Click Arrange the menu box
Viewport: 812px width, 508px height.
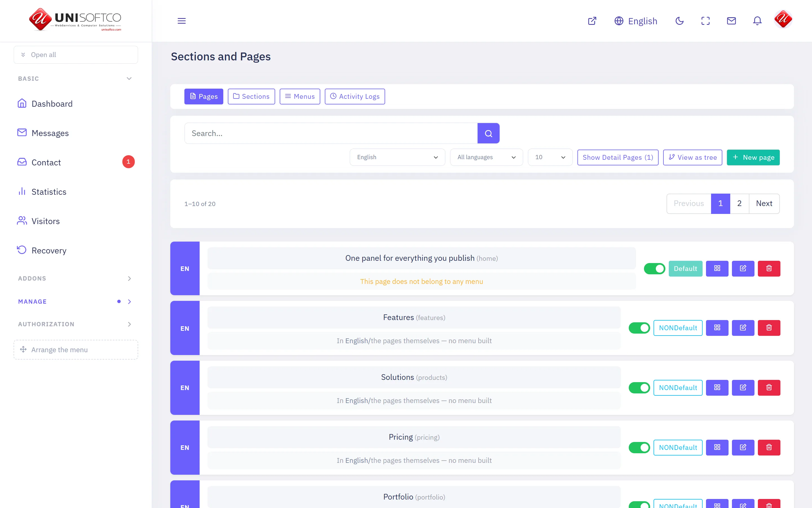76,350
